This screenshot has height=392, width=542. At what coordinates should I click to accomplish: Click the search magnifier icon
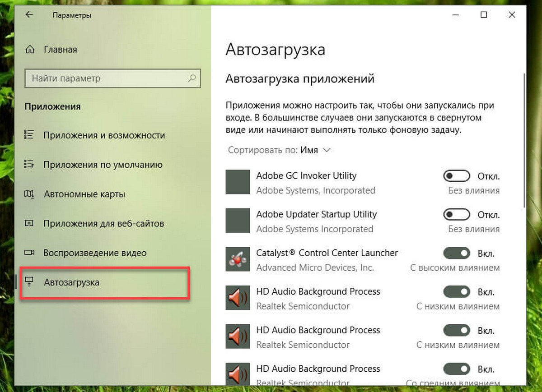(x=192, y=78)
